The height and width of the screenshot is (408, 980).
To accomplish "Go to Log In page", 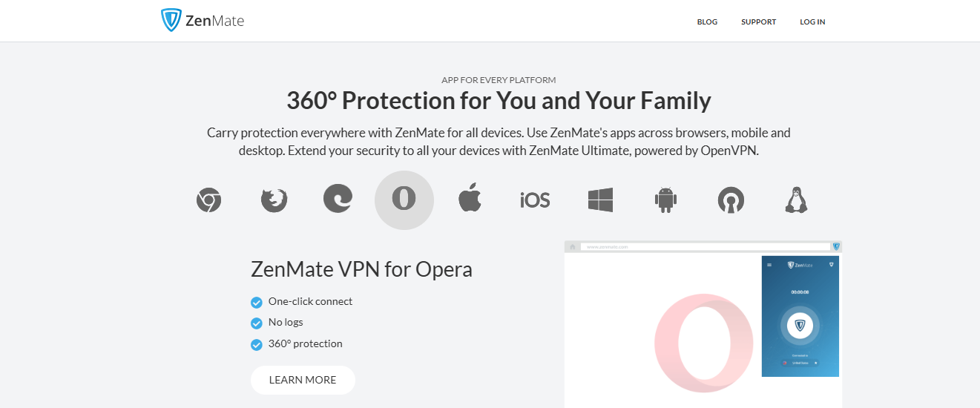I will tap(812, 22).
